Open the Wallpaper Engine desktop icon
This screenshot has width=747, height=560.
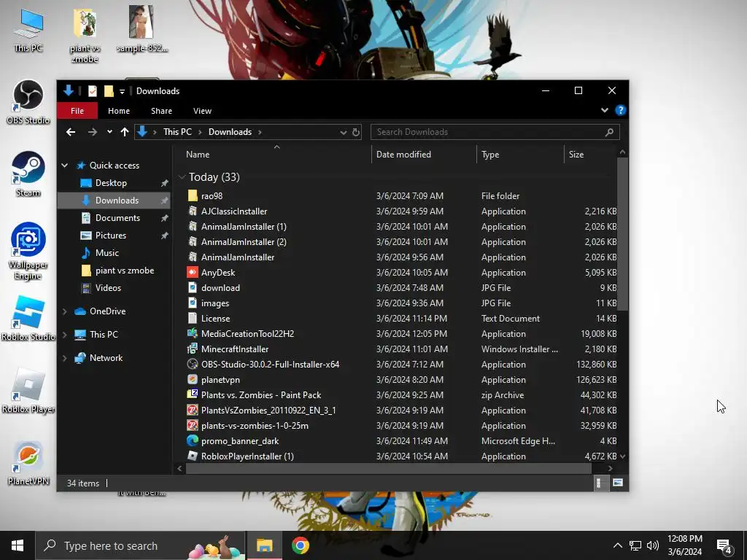[28, 252]
